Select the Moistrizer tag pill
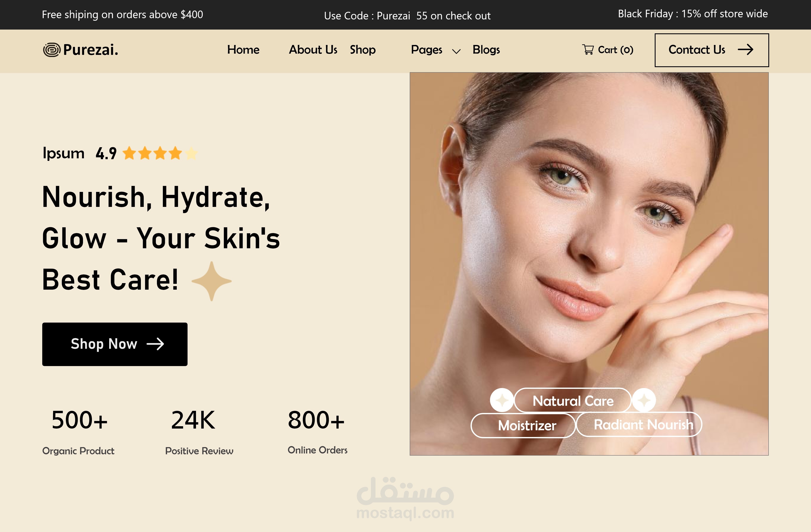This screenshot has height=532, width=811. (523, 425)
